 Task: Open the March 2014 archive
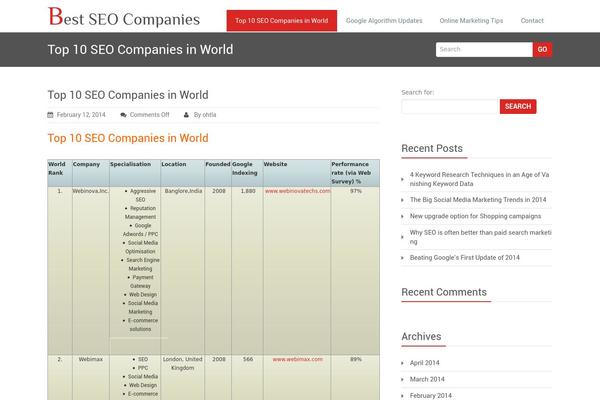click(427, 379)
